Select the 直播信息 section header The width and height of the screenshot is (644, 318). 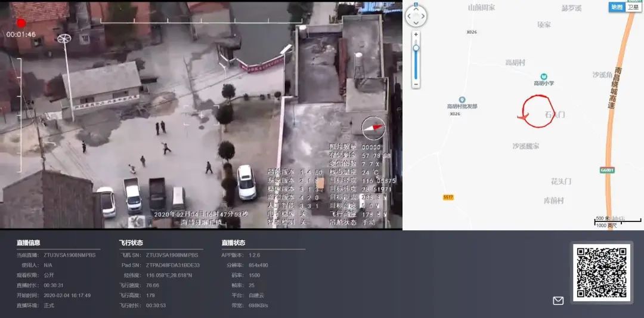(x=29, y=243)
